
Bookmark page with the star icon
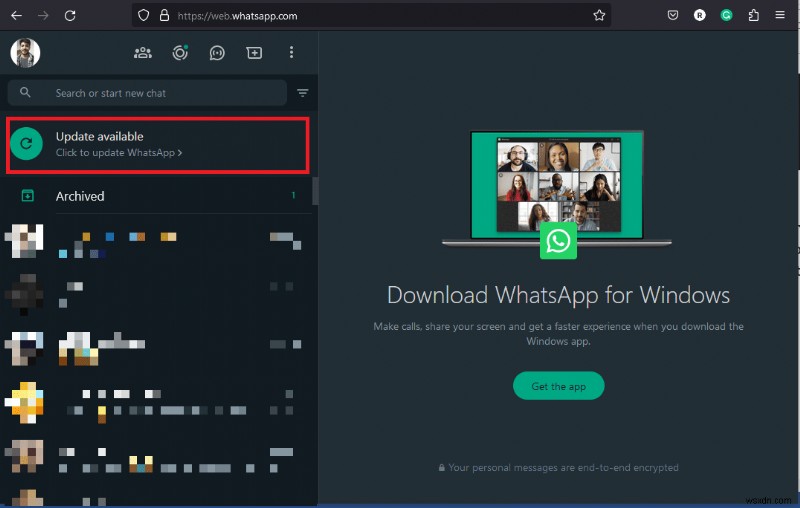coord(599,15)
